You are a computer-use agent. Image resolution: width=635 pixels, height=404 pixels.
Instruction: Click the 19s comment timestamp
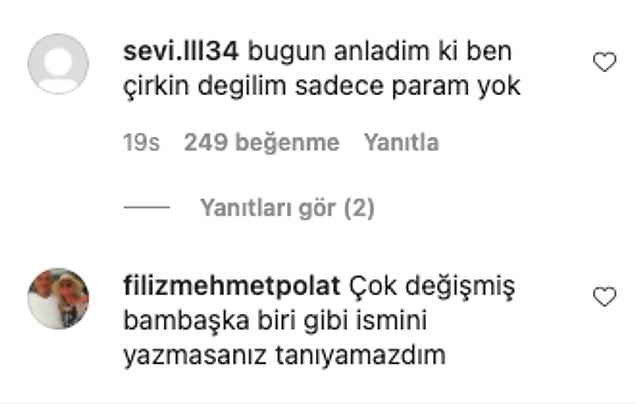click(141, 142)
